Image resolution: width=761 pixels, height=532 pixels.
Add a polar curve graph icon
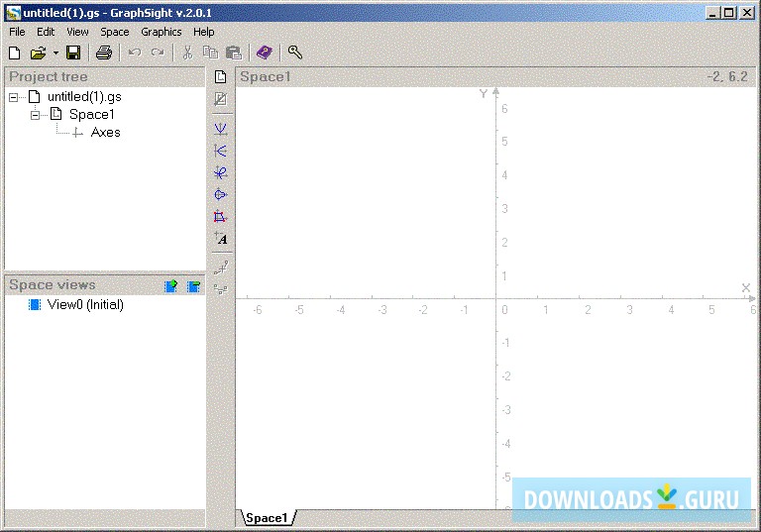coord(220,194)
